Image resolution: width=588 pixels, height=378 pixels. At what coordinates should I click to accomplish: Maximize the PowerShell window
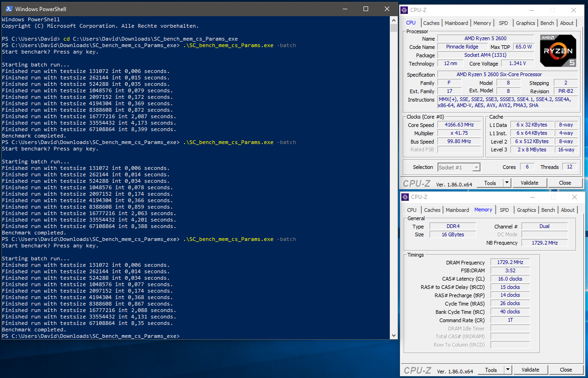tap(366, 9)
